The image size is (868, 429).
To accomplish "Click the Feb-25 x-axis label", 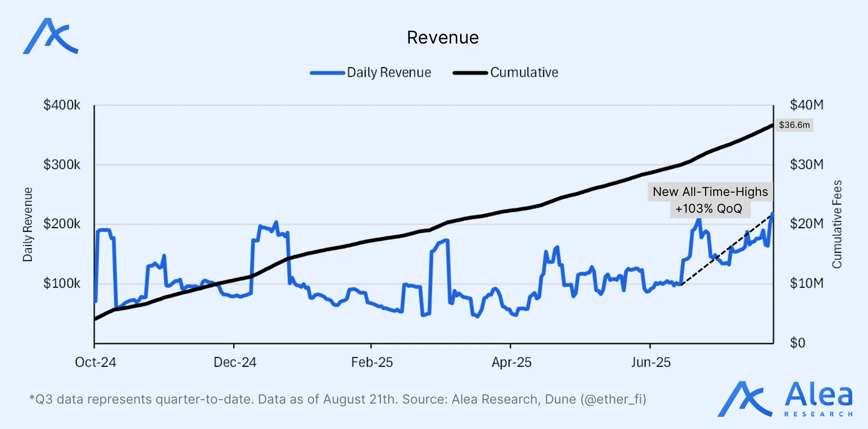I will (372, 362).
